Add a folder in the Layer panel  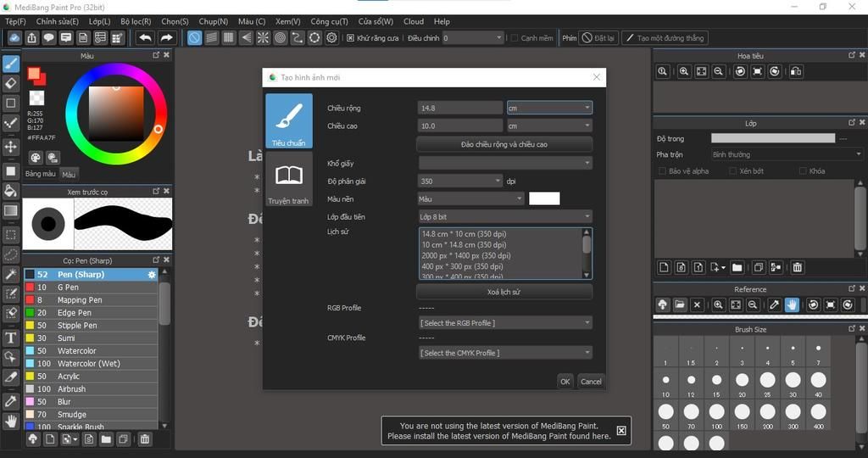point(737,267)
